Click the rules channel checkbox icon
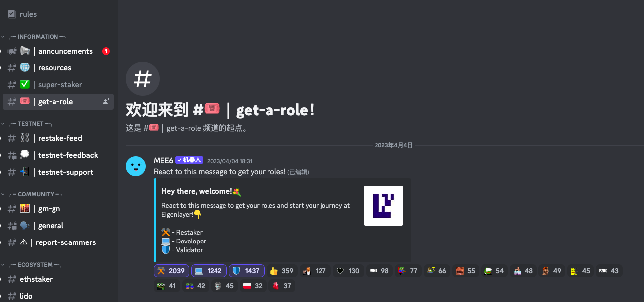Image resolution: width=644 pixels, height=302 pixels. 12,14
